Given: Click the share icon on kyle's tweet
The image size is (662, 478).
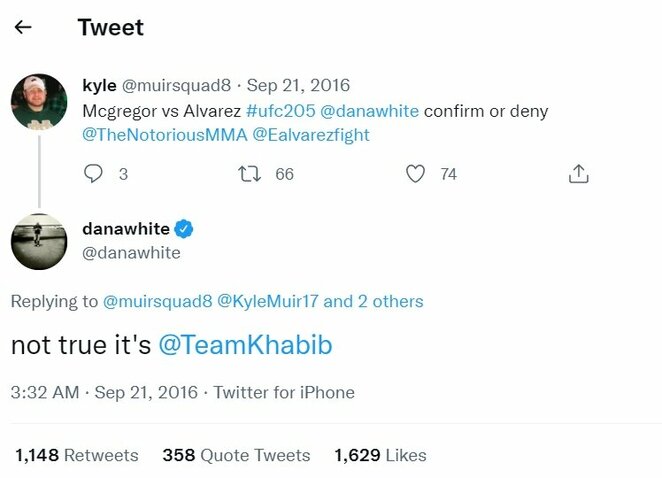Looking at the screenshot, I should coord(577,174).
